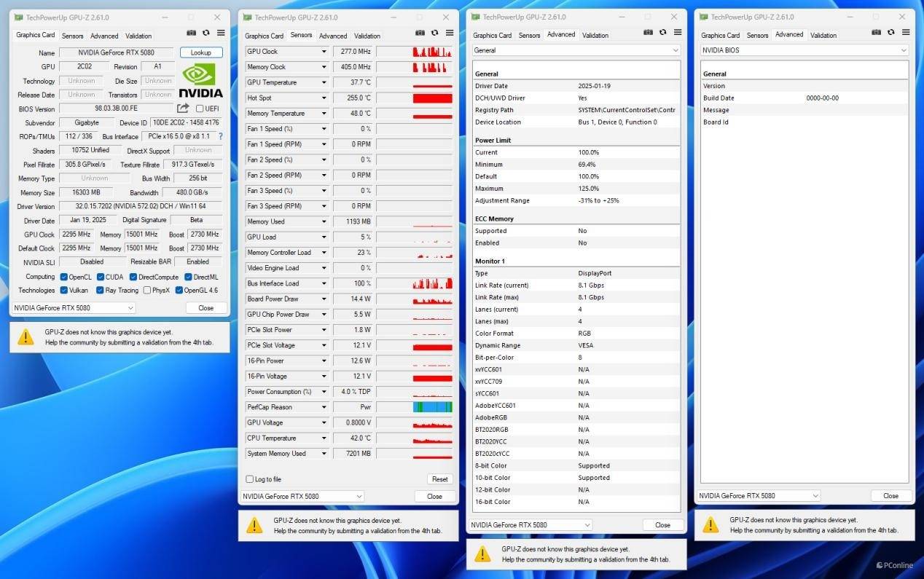
Task: Click the screenshot camera icon in Sensors window
Action: (420, 33)
